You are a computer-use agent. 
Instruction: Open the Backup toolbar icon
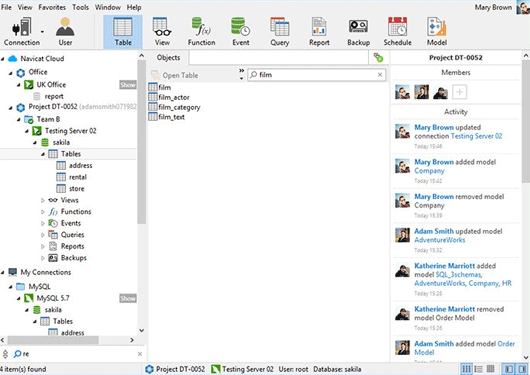pyautogui.click(x=358, y=32)
